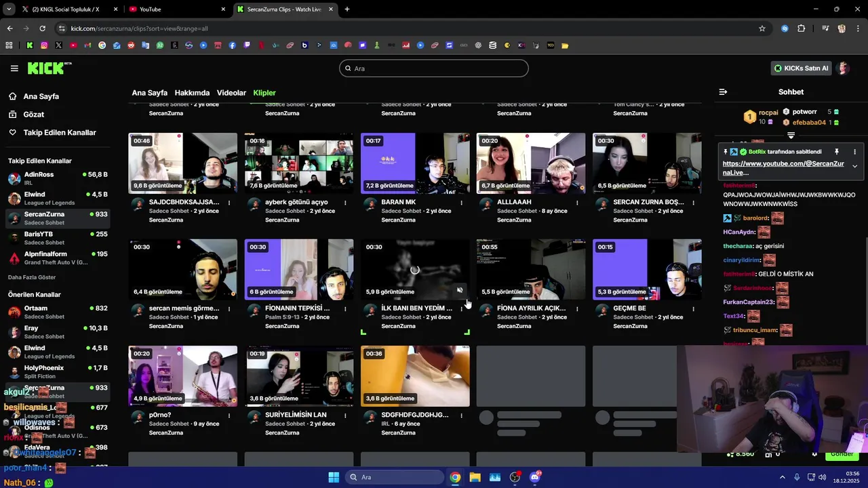The width and height of the screenshot is (868, 488).
Task: Switch to the Hakkımda tab
Action: tap(192, 93)
